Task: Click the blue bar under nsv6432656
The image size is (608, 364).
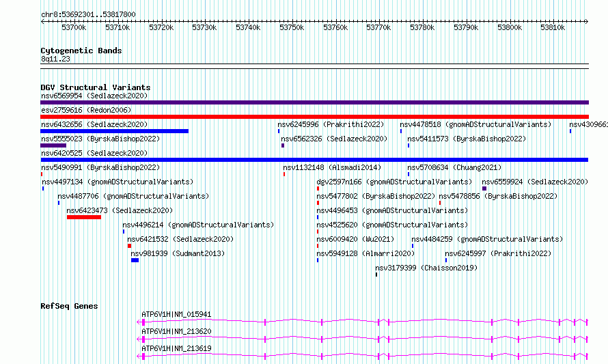Action: (114, 131)
